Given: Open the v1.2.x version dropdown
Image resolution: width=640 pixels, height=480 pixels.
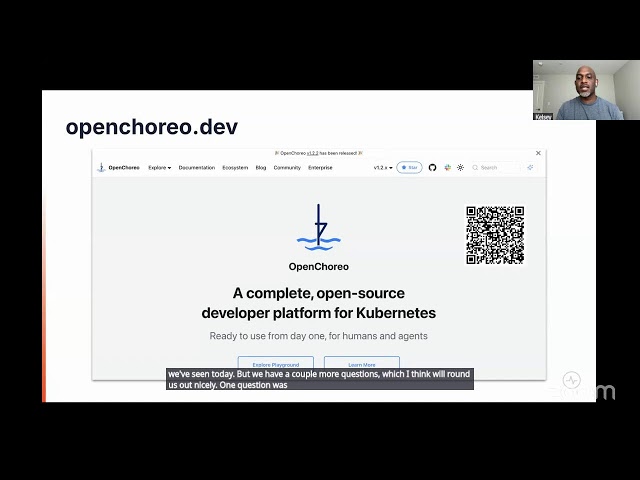Looking at the screenshot, I should pos(383,168).
